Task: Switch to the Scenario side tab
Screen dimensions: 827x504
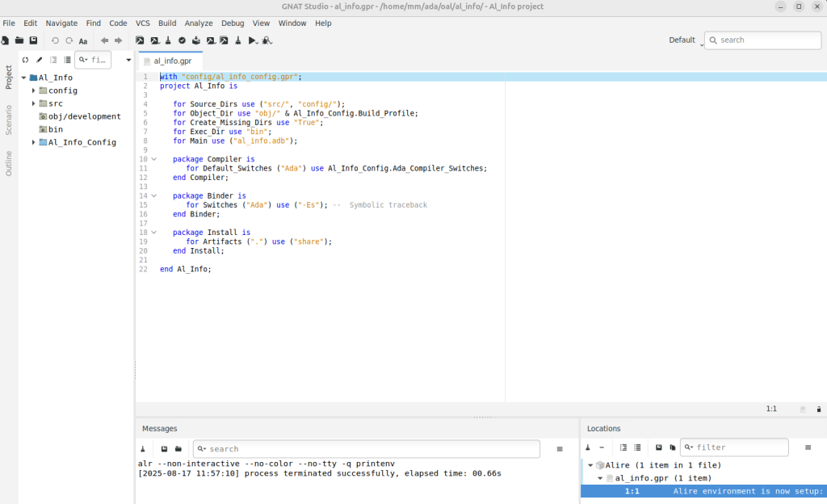Action: (x=8, y=120)
